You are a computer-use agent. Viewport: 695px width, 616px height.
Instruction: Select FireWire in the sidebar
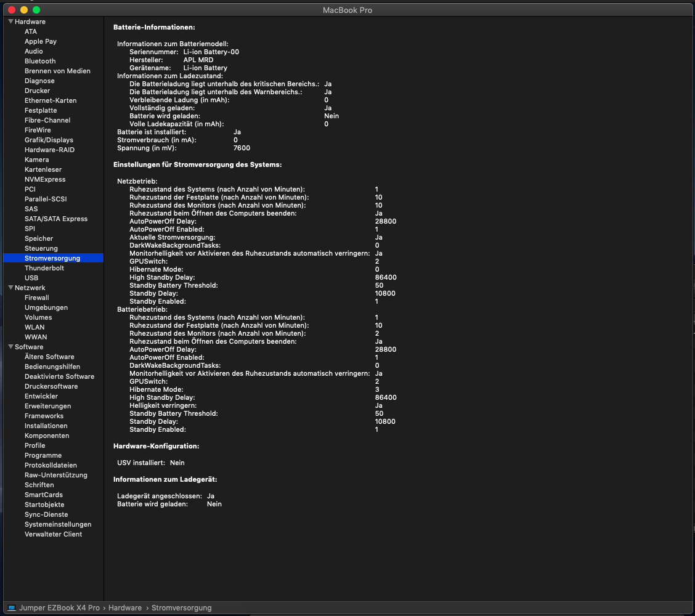click(38, 130)
